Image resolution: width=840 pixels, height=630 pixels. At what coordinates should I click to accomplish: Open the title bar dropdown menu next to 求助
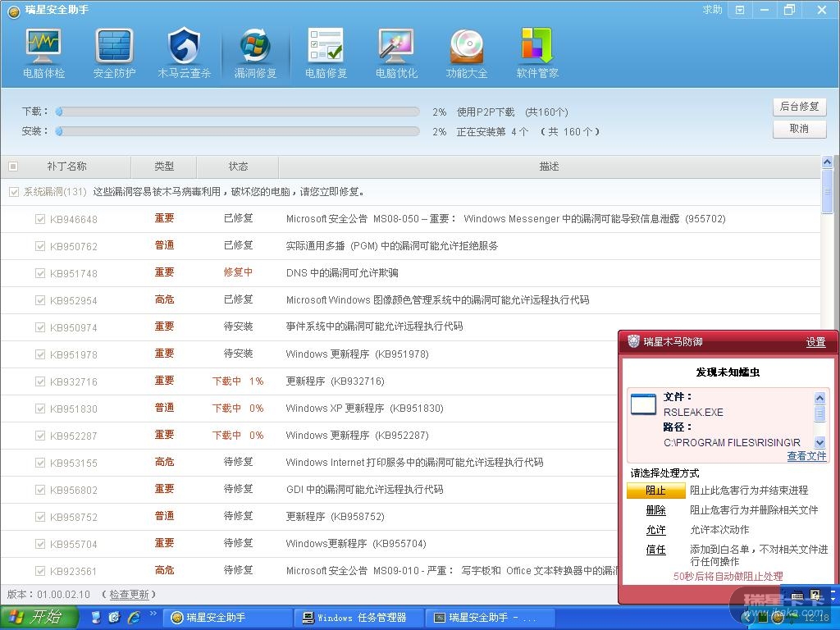coord(740,10)
